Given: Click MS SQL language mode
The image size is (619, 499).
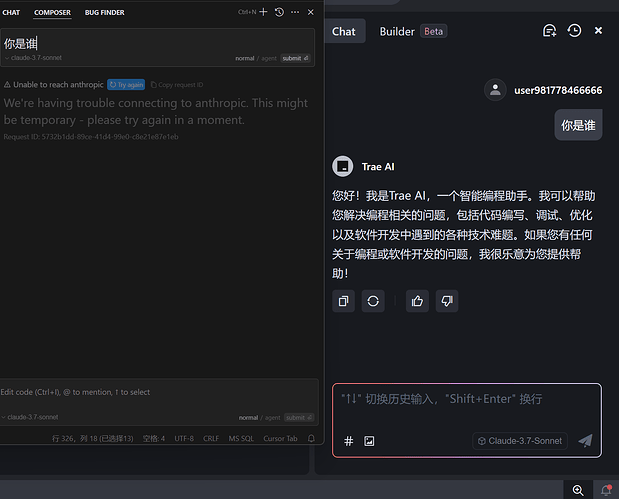Looking at the screenshot, I should (241, 439).
